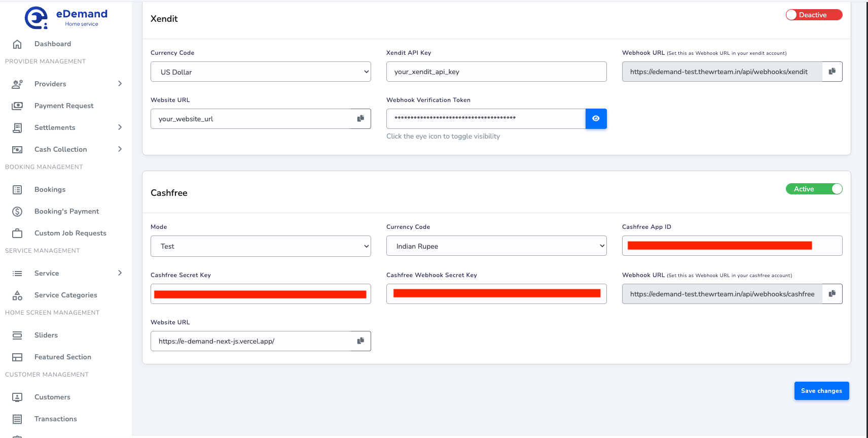Click the Sliders sidebar icon
The height and width of the screenshot is (438, 868).
point(17,335)
